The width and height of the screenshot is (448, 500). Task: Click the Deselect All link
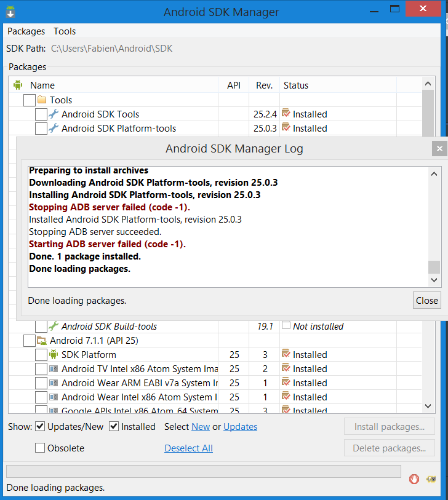(188, 448)
